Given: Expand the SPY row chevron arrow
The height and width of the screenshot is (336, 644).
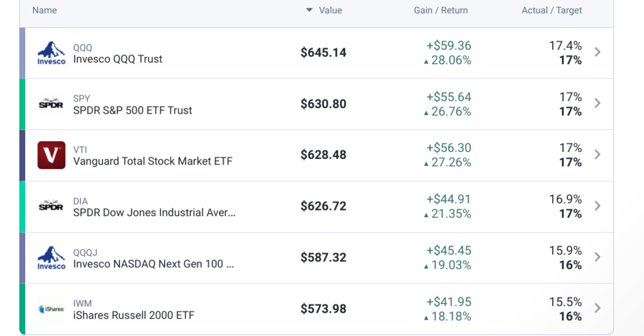Looking at the screenshot, I should (x=597, y=104).
